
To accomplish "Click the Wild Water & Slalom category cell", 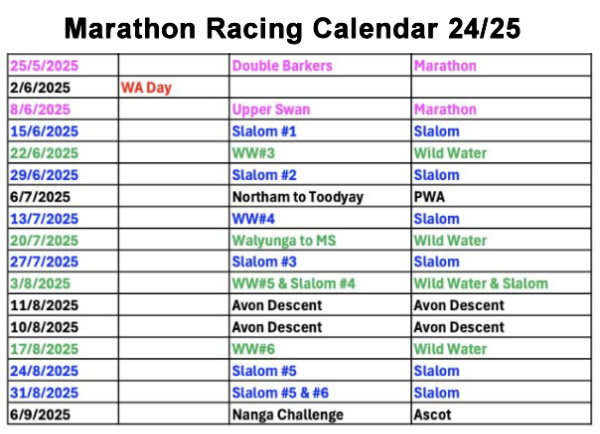I will (480, 284).
